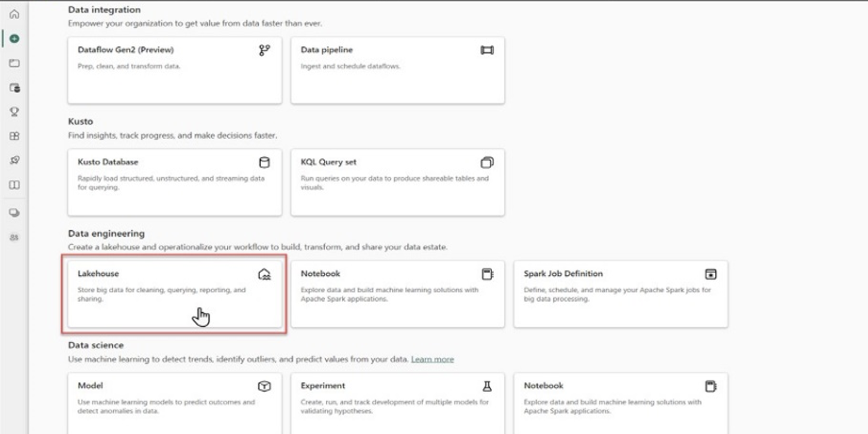The image size is (868, 434).
Task: Click the Spark Job Definition card icon
Action: [711, 274]
